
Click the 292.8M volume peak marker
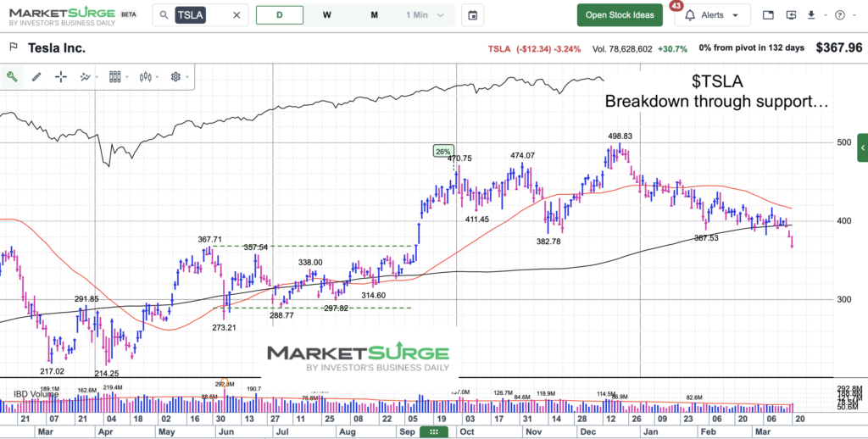[x=225, y=384]
